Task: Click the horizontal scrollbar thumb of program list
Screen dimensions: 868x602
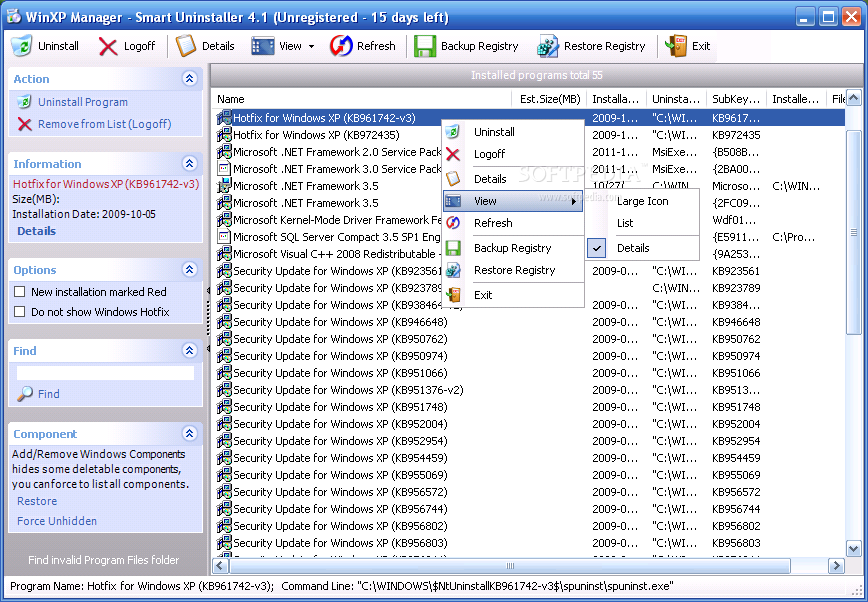Action: (510, 565)
